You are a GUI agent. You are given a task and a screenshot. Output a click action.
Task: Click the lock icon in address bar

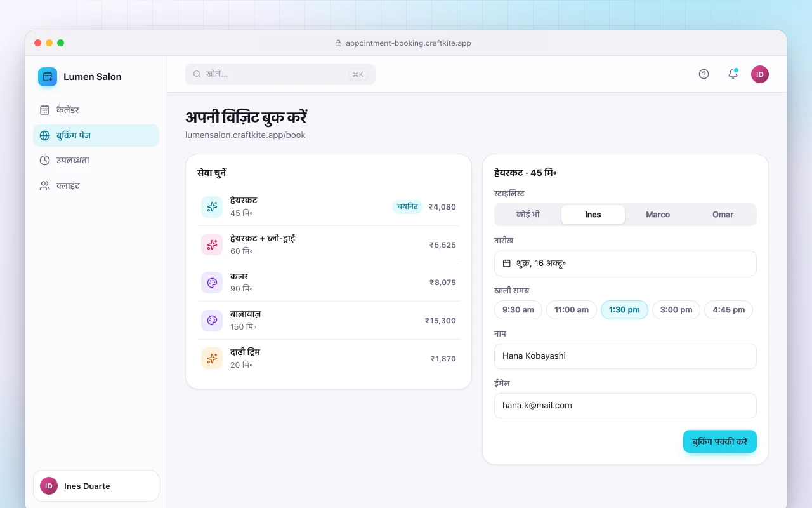[x=338, y=43]
